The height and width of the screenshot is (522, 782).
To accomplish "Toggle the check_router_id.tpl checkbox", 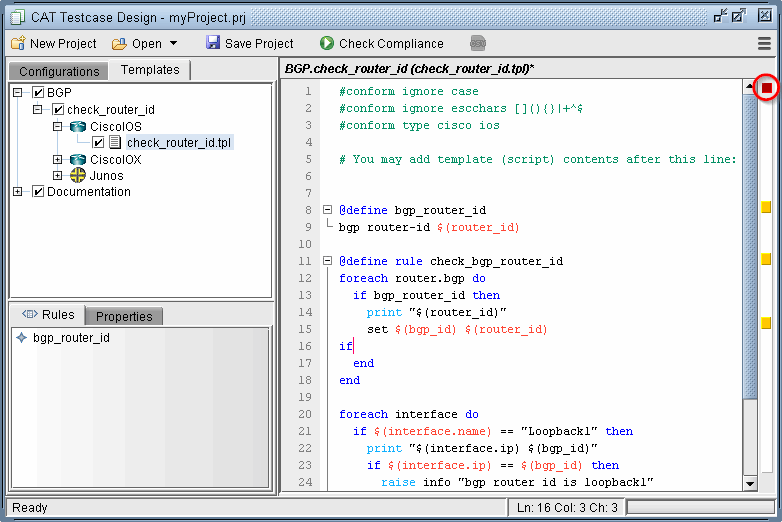I will pos(99,143).
